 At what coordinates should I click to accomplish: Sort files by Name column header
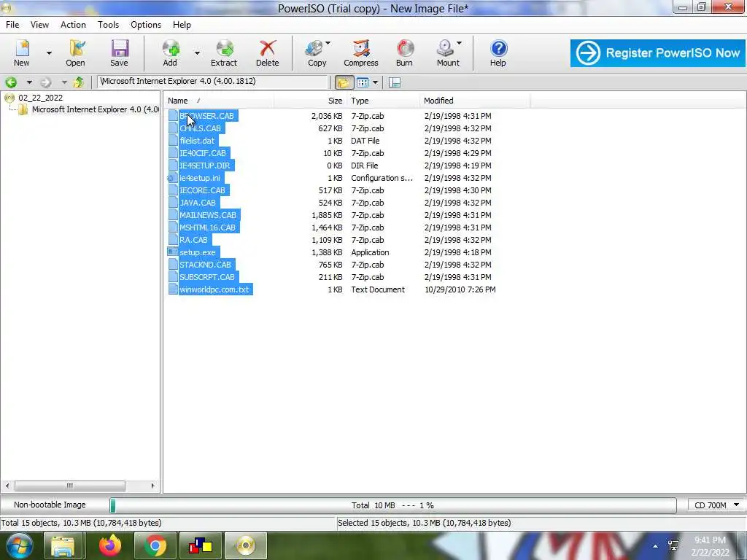219,101
